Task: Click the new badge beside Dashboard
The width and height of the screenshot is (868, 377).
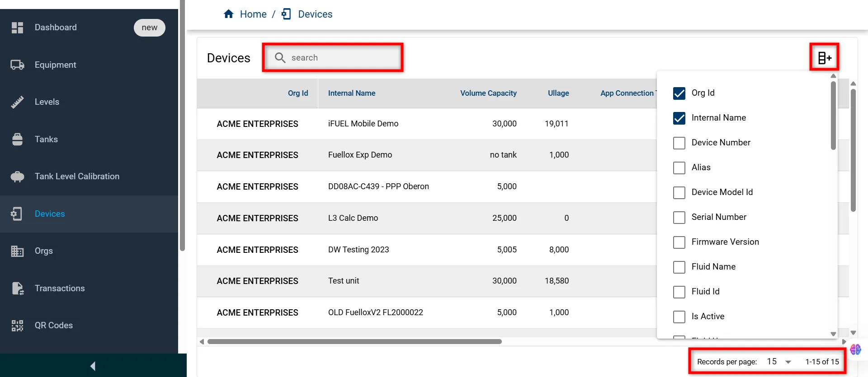Action: tap(150, 28)
